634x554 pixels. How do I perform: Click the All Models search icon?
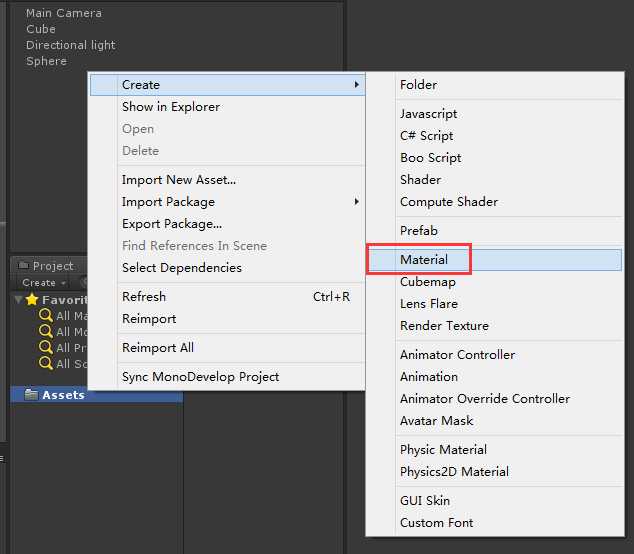point(46,332)
